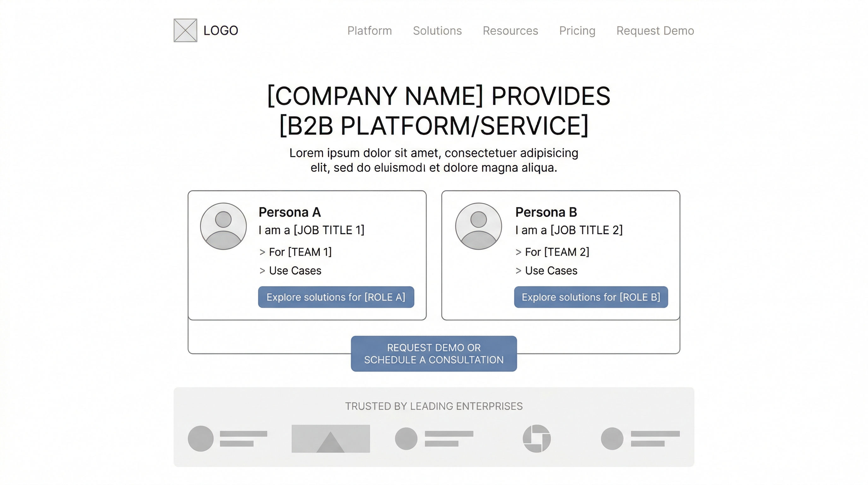Expand Use Cases under Persona A
The image size is (868, 485).
tap(290, 271)
